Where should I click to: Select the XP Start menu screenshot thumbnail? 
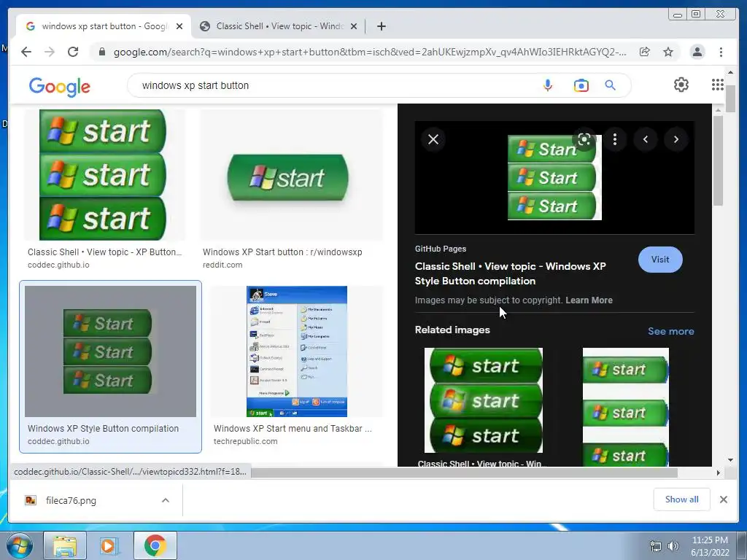click(297, 351)
